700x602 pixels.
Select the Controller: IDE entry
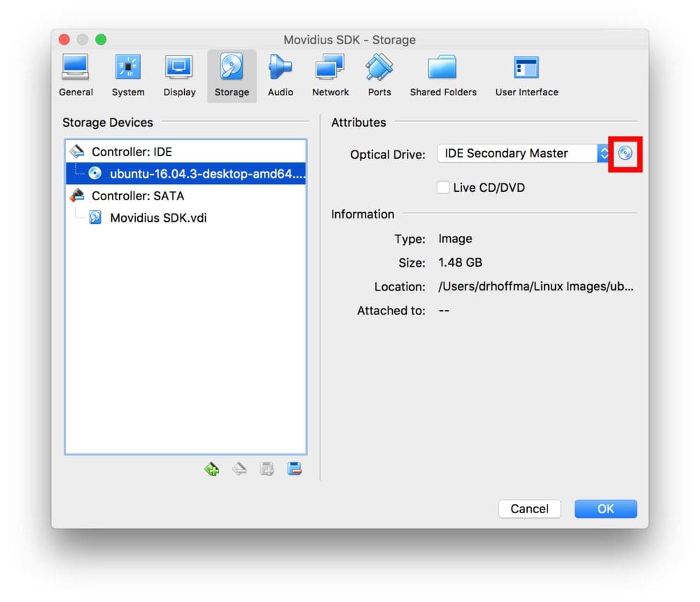[x=132, y=151]
